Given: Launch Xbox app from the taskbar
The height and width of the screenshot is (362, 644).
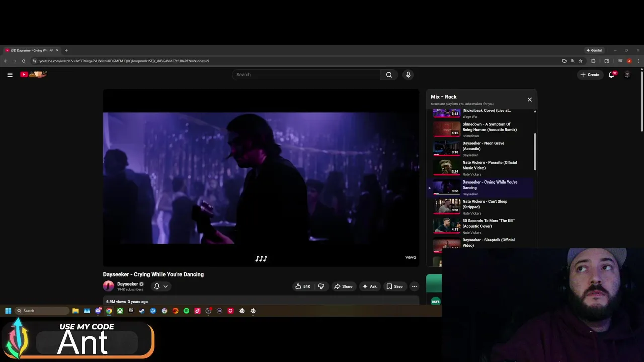Looking at the screenshot, I should point(120,311).
